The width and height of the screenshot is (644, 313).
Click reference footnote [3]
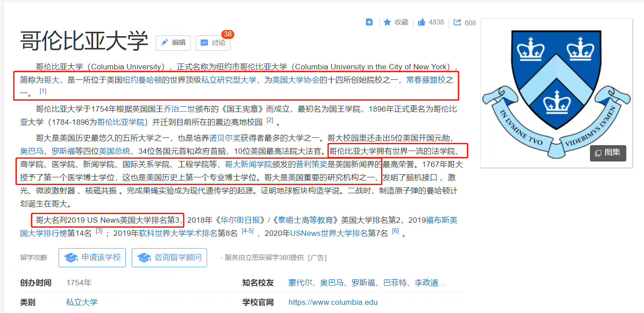99,231
